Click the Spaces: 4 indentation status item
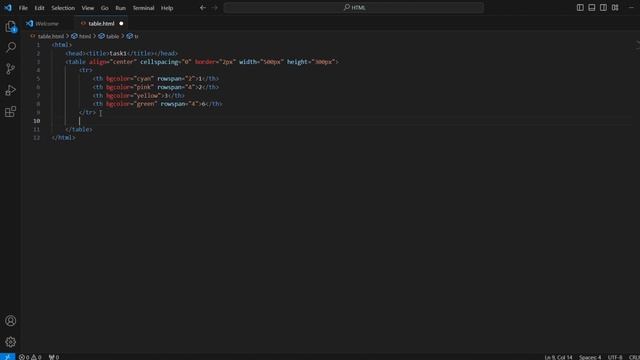The height and width of the screenshot is (360, 640). tap(590, 357)
